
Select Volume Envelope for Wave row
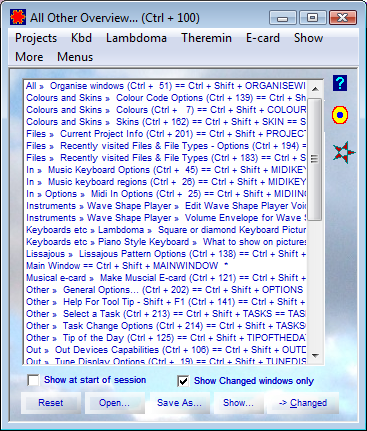point(166,218)
